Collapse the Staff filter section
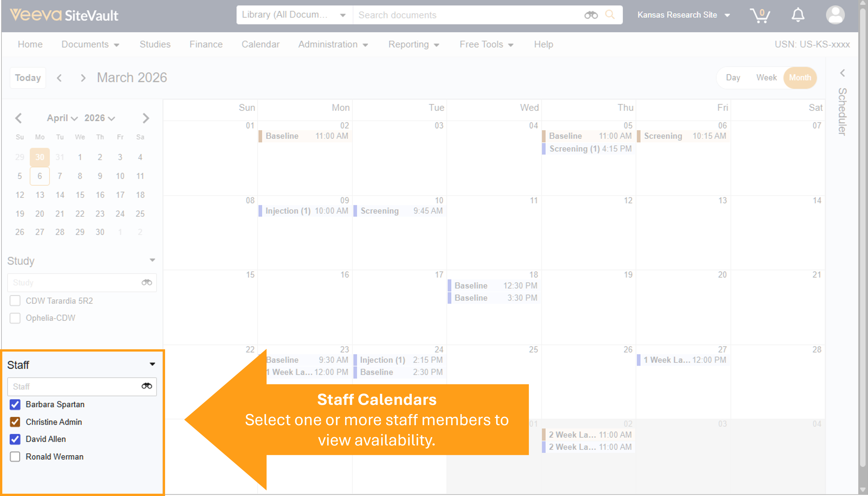This screenshot has width=868, height=496. (x=152, y=364)
